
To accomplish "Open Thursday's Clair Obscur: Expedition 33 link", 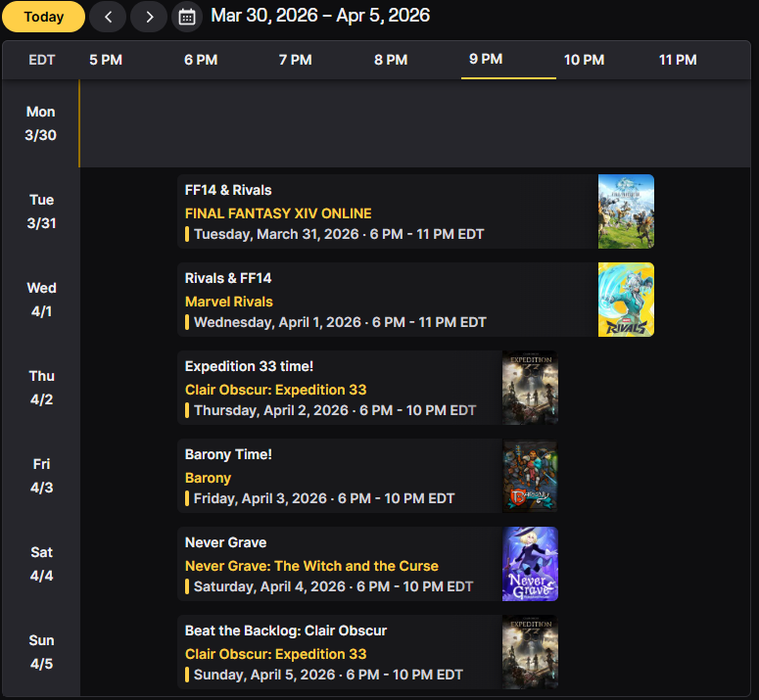I will pyautogui.click(x=275, y=390).
